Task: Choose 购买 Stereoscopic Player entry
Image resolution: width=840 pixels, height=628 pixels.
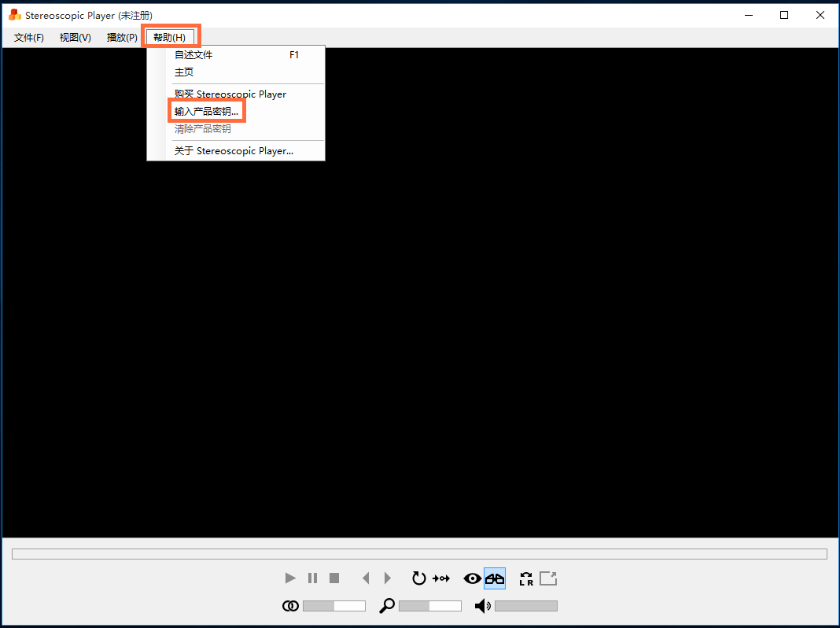Action: [x=236, y=94]
